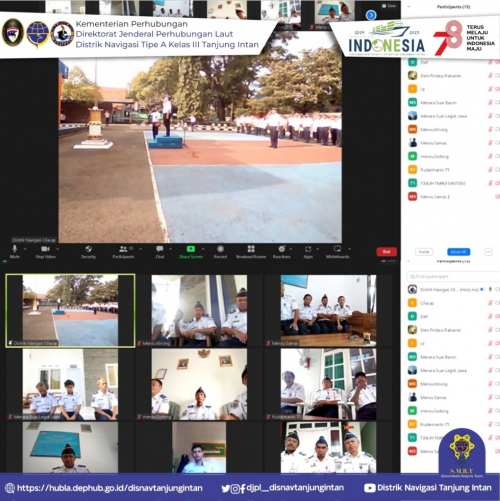This screenshot has height=501, width=500.
Task: Click the green D avatar for Dell in lower list
Action: pyautogui.click(x=413, y=316)
